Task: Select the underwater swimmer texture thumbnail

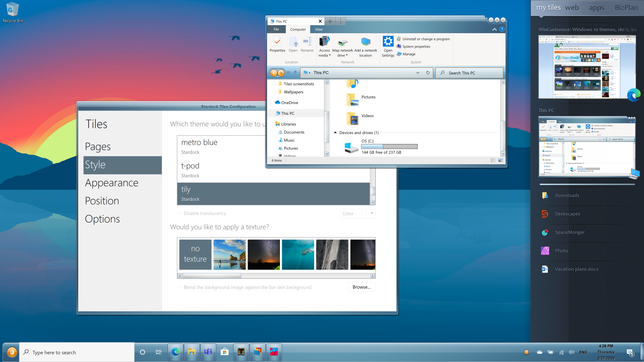Action: pos(298,254)
